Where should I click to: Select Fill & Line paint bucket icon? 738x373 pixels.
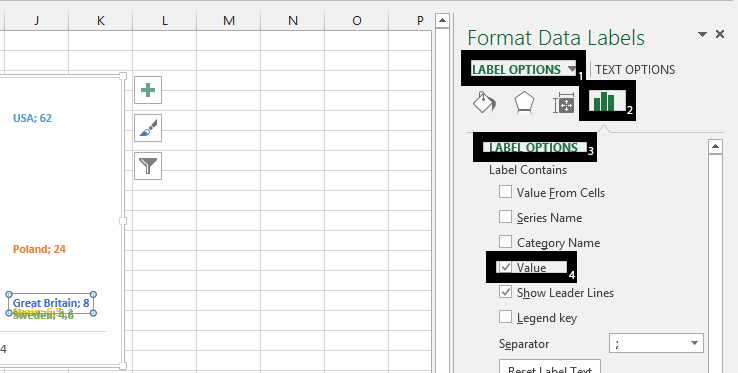click(x=484, y=102)
